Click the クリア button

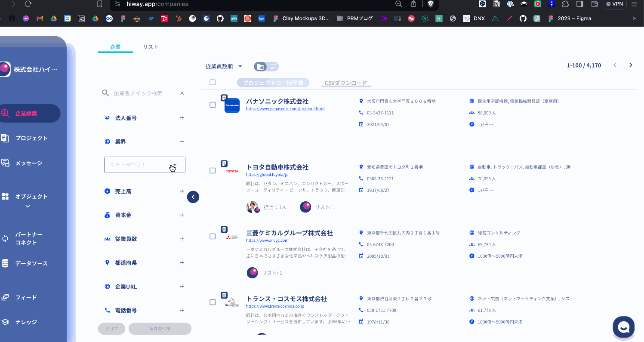click(112, 329)
